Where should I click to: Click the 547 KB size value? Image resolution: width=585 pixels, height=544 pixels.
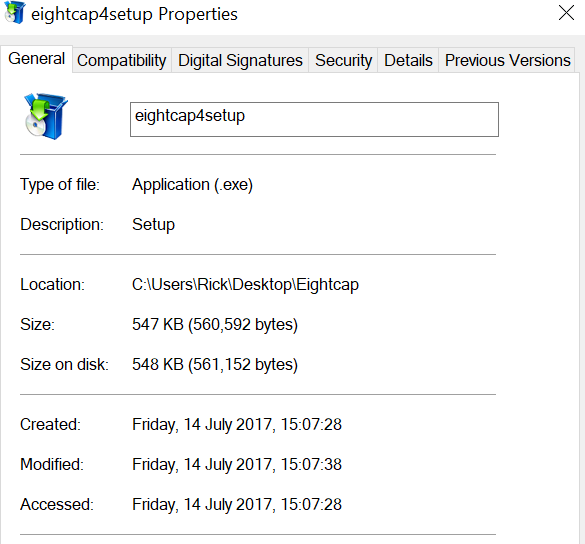[215, 324]
